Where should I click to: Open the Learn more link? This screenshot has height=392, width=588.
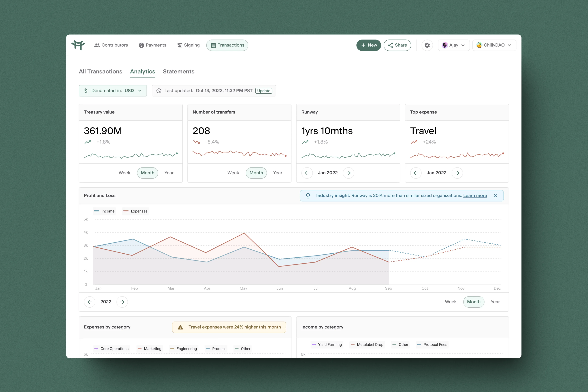475,196
